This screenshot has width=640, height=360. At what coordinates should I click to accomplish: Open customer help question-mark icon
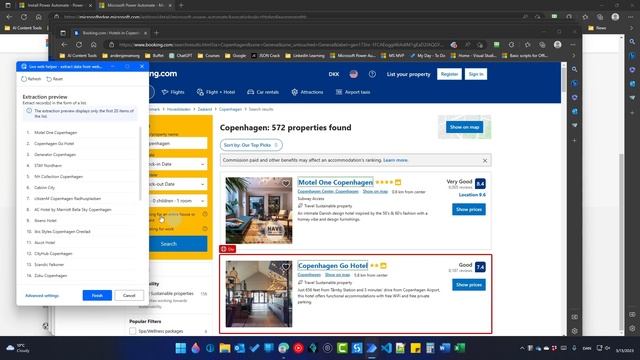[x=372, y=74]
